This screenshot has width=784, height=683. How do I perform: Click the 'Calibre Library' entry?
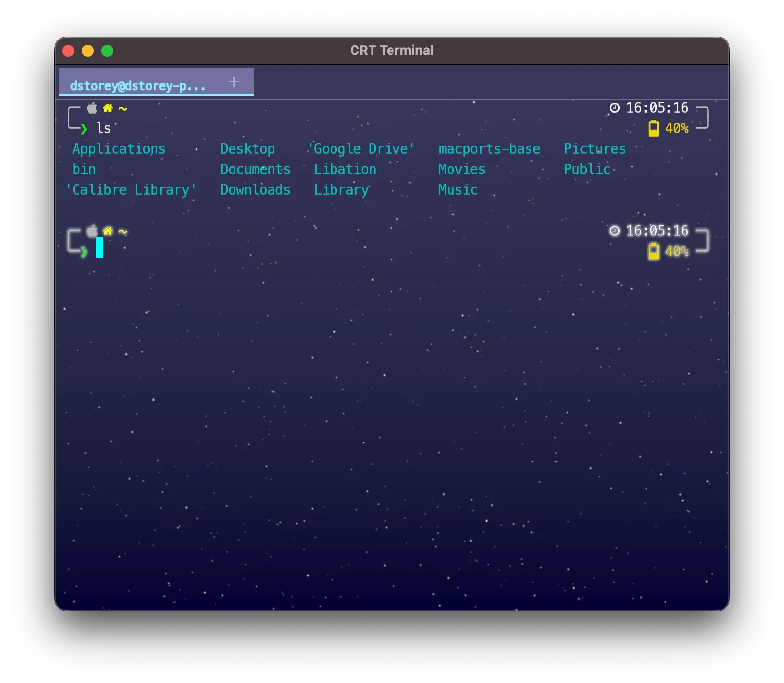(131, 190)
